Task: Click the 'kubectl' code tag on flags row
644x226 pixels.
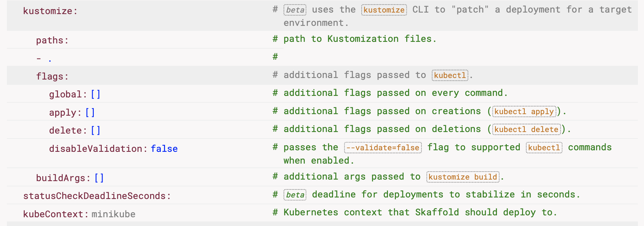Action: coord(450,75)
